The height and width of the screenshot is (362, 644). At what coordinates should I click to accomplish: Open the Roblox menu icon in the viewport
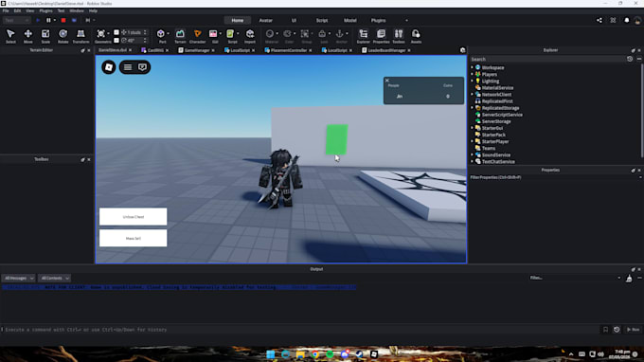click(x=108, y=67)
